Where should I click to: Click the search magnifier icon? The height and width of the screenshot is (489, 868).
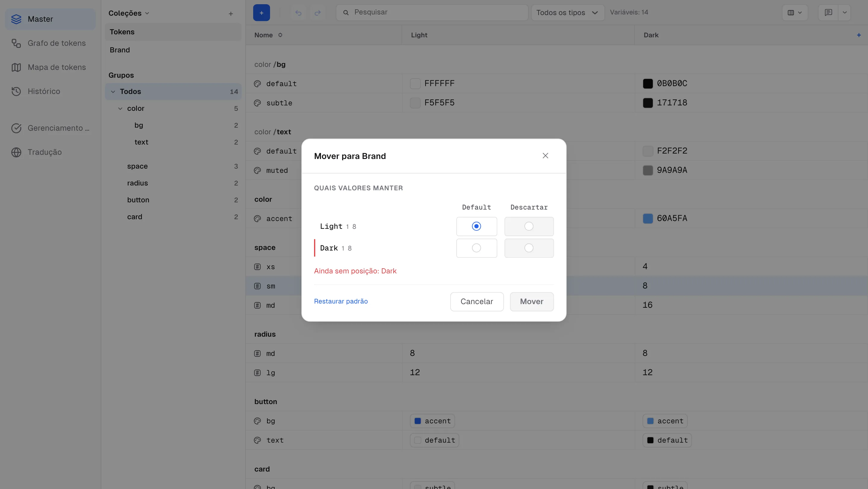pyautogui.click(x=346, y=12)
